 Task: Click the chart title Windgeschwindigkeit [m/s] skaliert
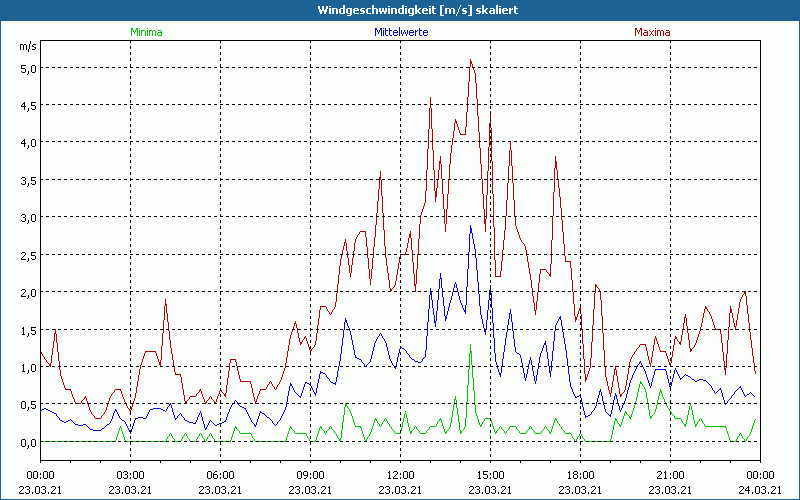point(417,10)
